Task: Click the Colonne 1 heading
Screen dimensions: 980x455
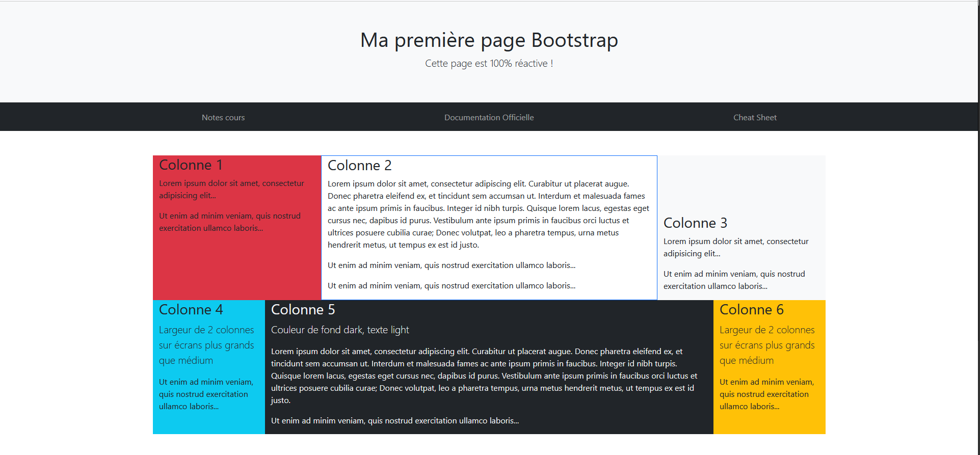Action: [x=191, y=165]
